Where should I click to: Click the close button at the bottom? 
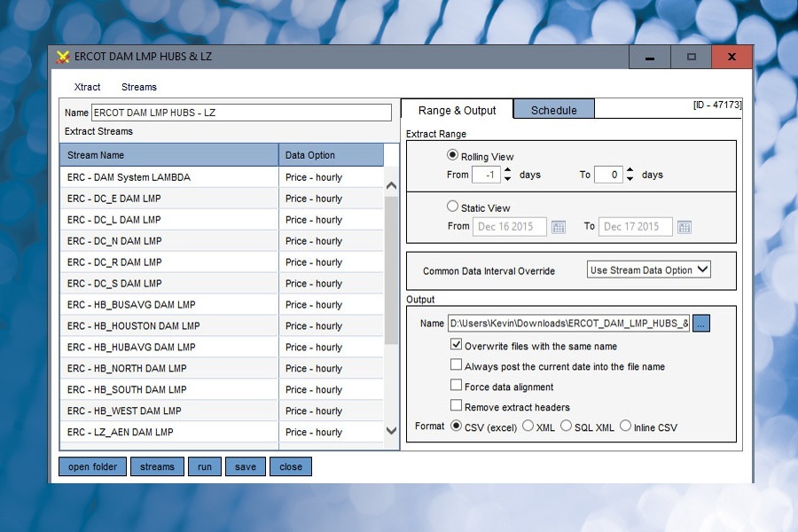click(x=291, y=467)
